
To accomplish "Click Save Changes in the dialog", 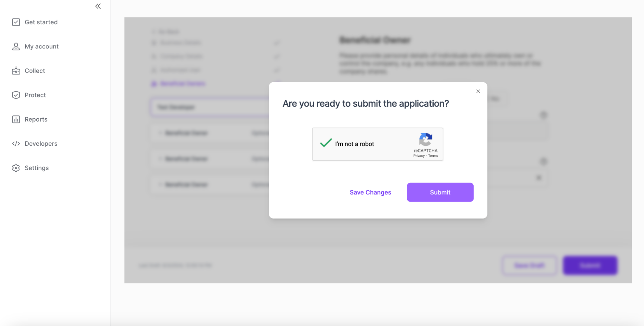I will click(x=370, y=193).
